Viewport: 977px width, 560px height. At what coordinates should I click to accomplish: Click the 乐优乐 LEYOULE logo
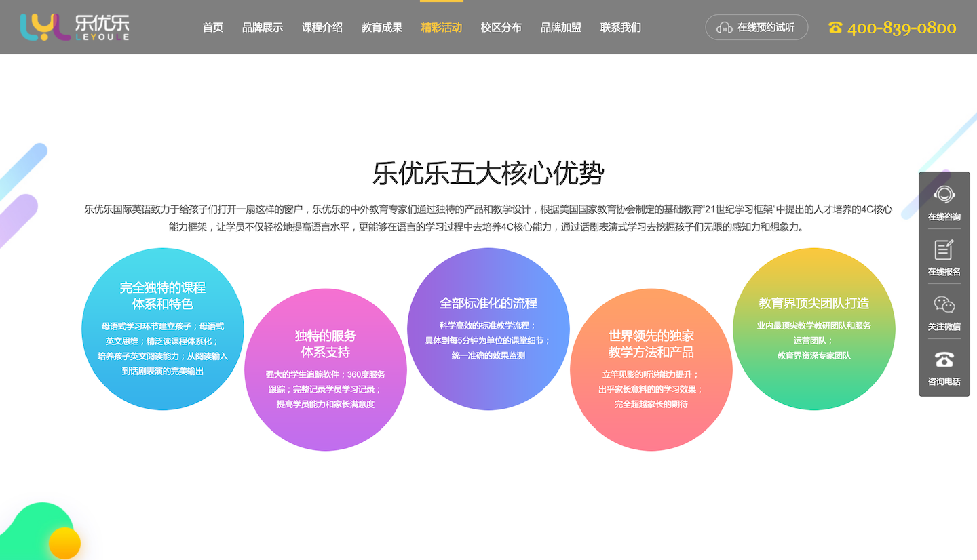[x=75, y=27]
